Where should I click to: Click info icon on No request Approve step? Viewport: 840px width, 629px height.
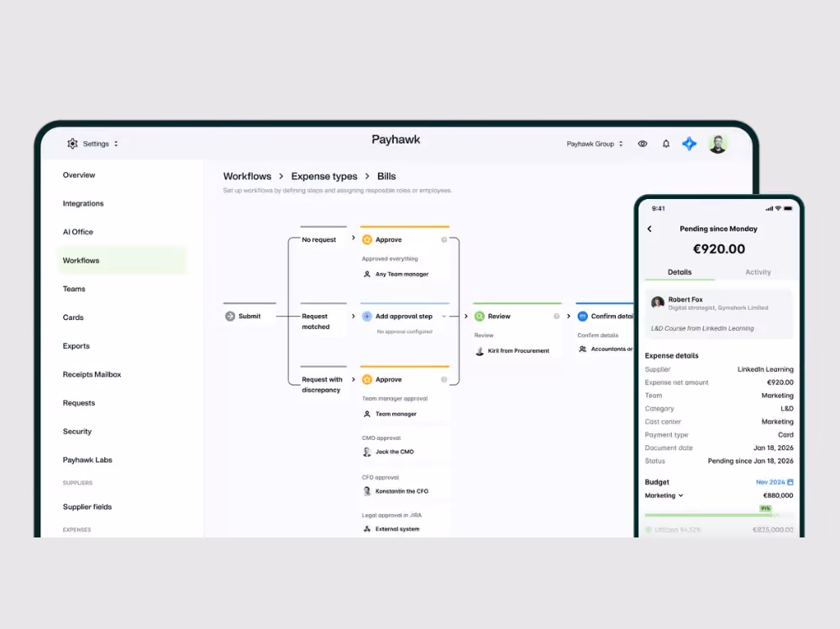pos(444,239)
